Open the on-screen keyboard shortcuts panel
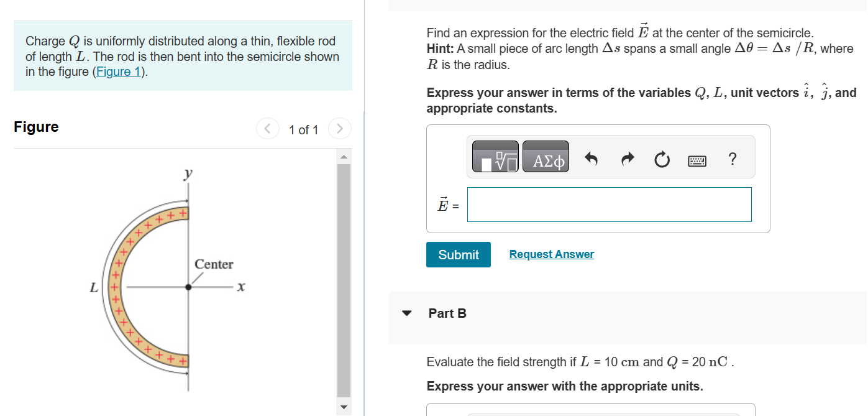The image size is (868, 416). pos(697,160)
